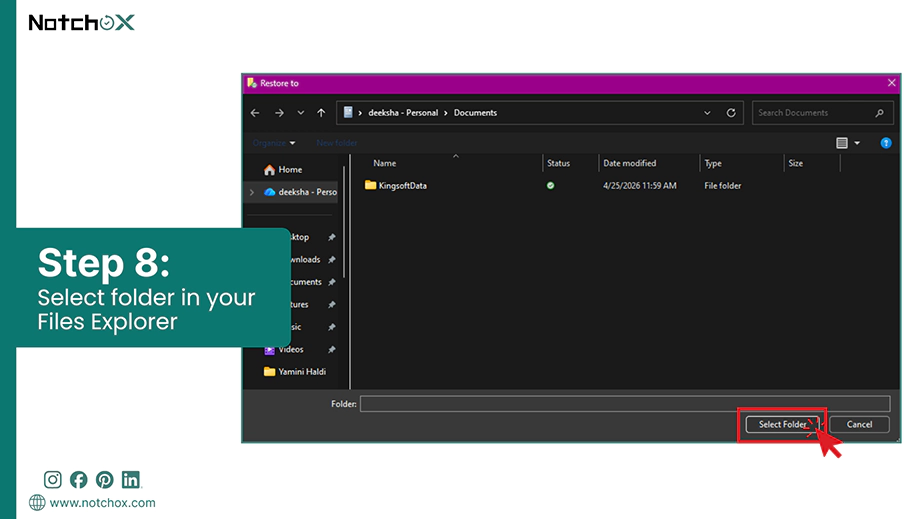The width and height of the screenshot is (922, 519).
Task: Close the Restore to window
Action: coord(891,83)
